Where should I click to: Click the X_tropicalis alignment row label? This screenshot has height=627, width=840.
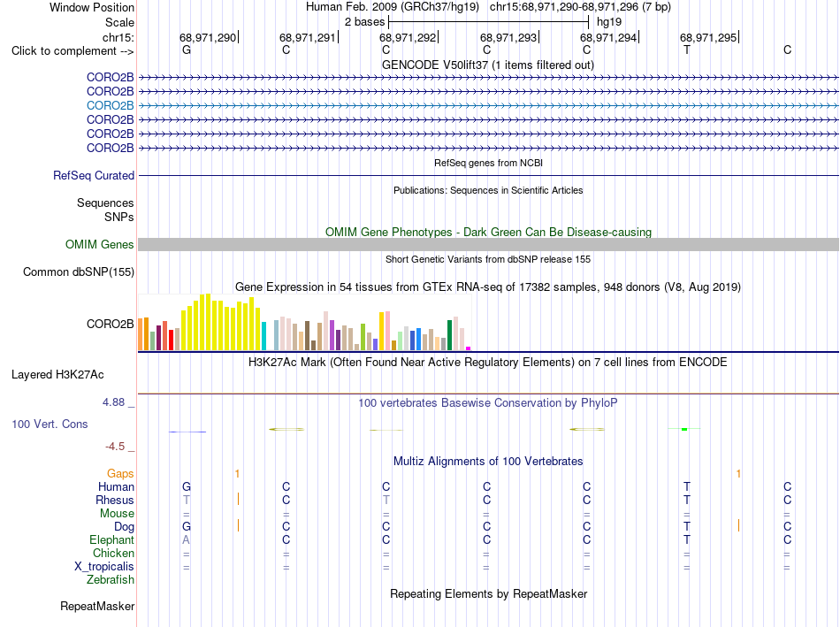(104, 567)
